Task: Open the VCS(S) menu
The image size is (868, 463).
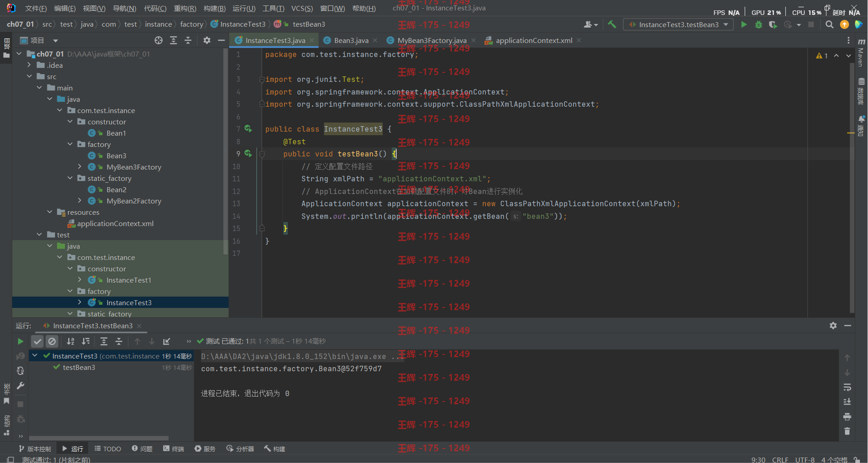Action: [x=302, y=9]
